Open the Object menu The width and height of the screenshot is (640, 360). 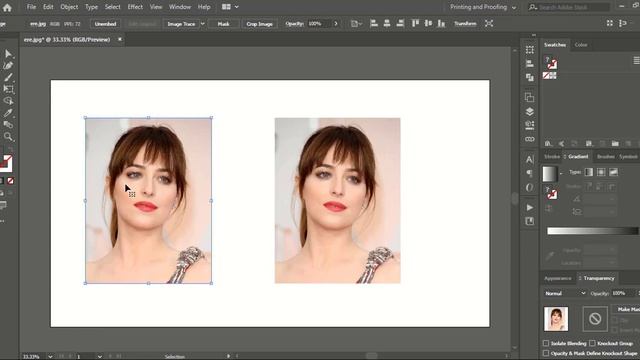(69, 7)
